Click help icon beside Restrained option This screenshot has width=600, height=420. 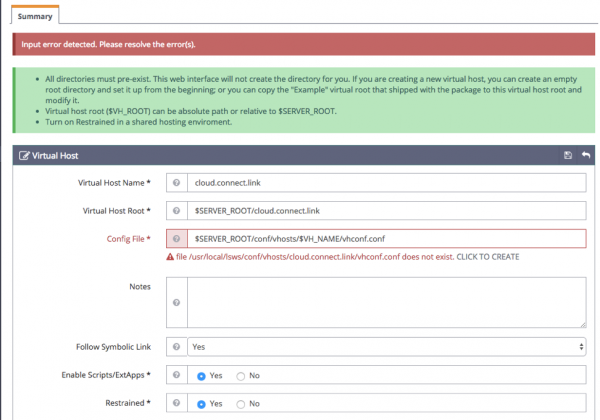tap(176, 403)
